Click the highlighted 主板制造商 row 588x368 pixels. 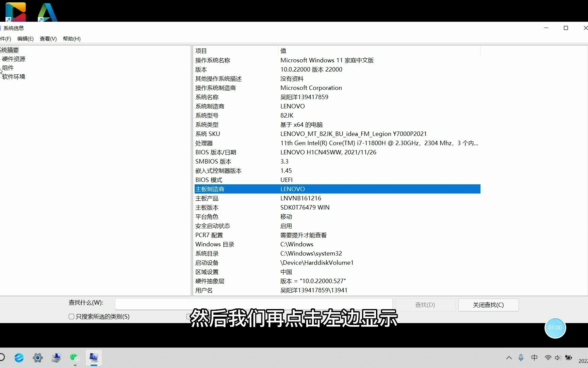[337, 189]
